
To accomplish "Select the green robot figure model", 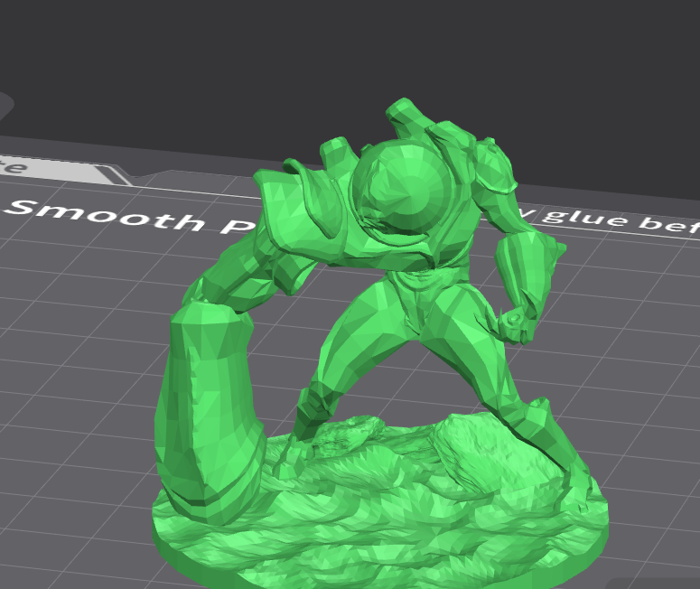I will pos(379,344).
